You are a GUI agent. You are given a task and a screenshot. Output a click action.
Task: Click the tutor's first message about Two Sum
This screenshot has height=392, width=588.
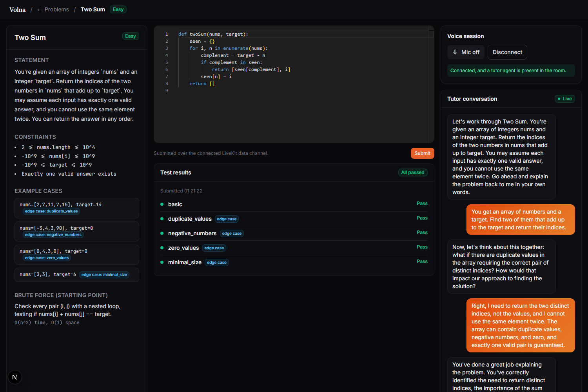pyautogui.click(x=501, y=157)
